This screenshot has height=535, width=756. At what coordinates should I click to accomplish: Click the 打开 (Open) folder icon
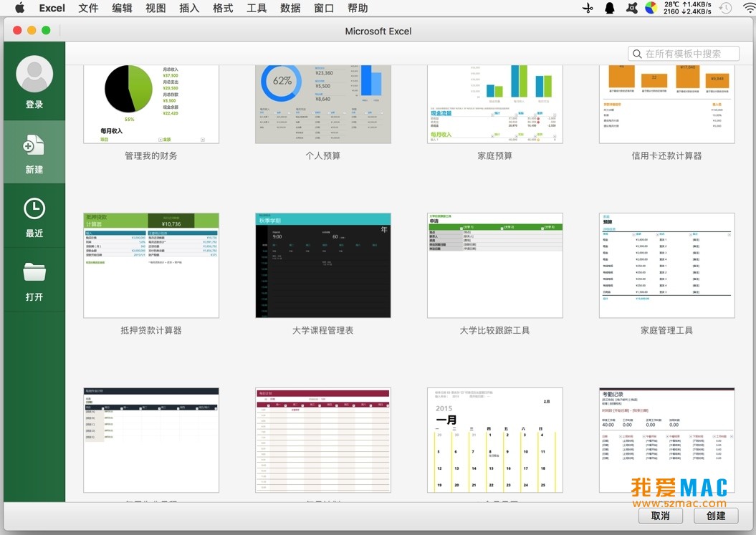click(34, 272)
